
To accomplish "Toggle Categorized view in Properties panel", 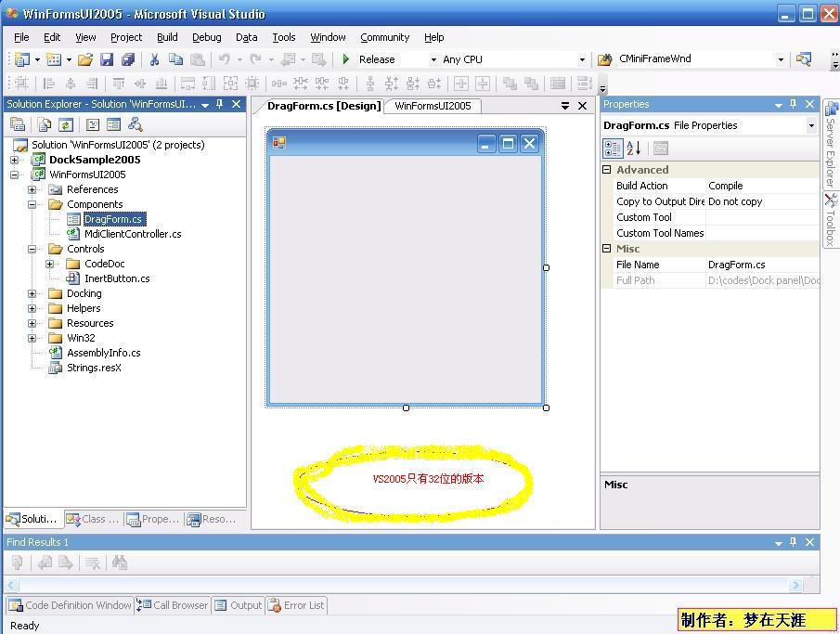I will pyautogui.click(x=613, y=148).
